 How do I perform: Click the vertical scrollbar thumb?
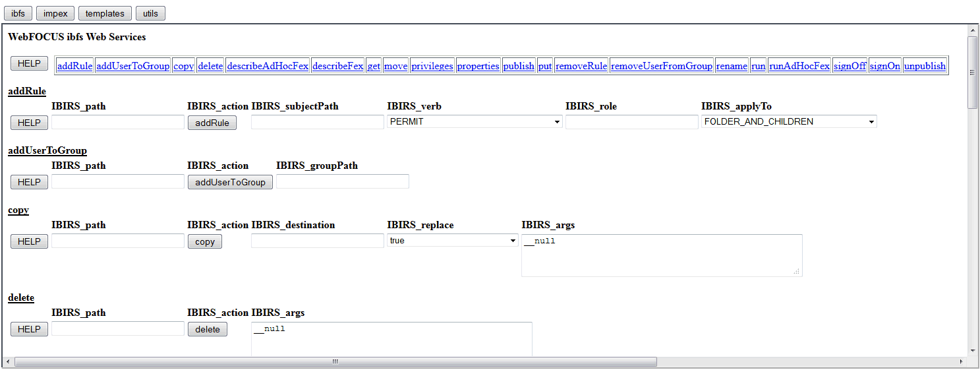973,72
